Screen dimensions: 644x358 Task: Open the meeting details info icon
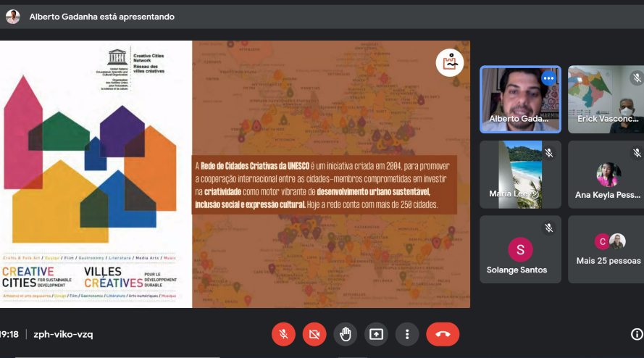tap(637, 334)
